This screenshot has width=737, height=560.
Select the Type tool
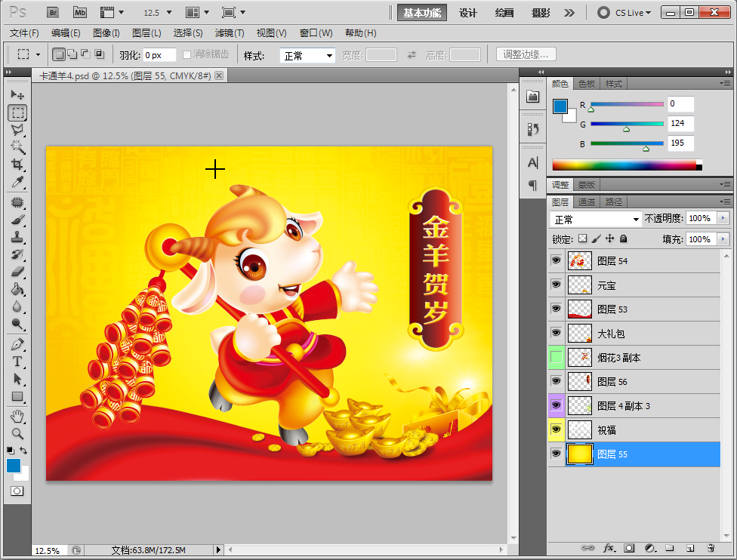click(x=17, y=362)
